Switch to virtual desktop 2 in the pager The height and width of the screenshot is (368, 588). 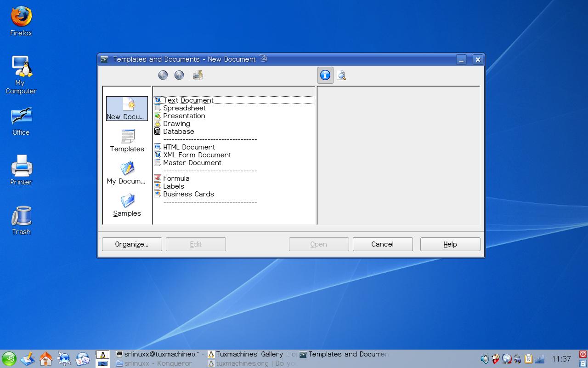pyautogui.click(x=102, y=363)
